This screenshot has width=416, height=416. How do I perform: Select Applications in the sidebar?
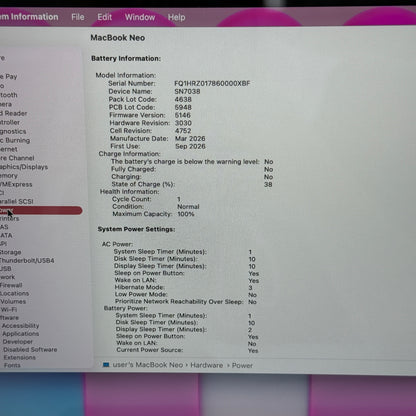(x=21, y=334)
